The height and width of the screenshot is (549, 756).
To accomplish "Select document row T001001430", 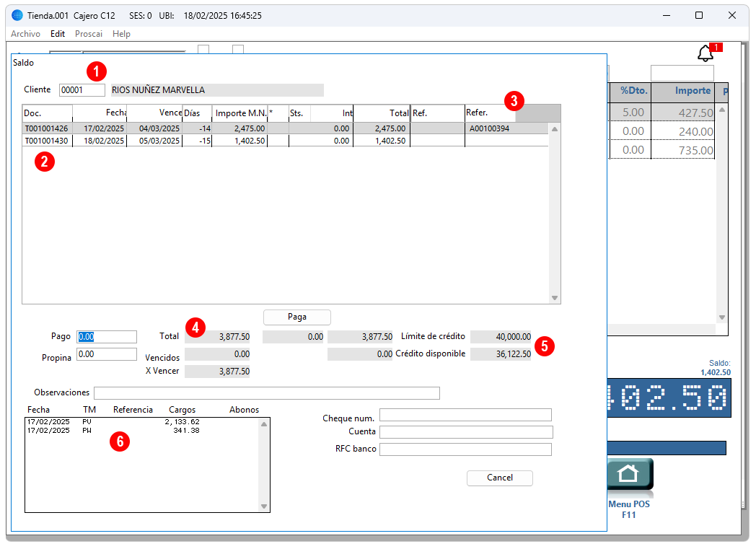I will (285, 141).
